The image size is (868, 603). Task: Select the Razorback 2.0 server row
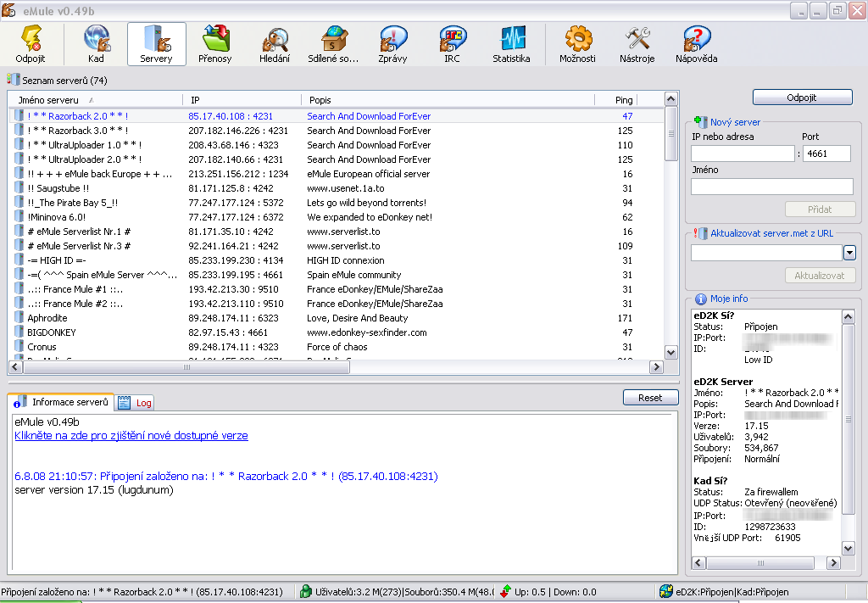click(x=337, y=116)
